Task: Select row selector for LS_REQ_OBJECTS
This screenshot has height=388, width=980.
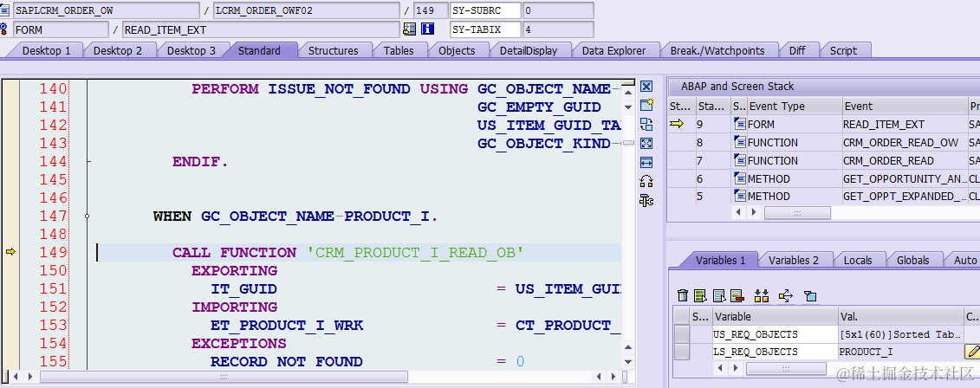Action: point(682,352)
